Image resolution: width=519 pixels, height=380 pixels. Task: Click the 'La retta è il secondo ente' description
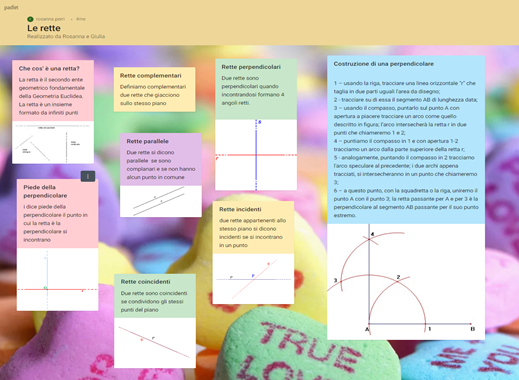(52, 96)
